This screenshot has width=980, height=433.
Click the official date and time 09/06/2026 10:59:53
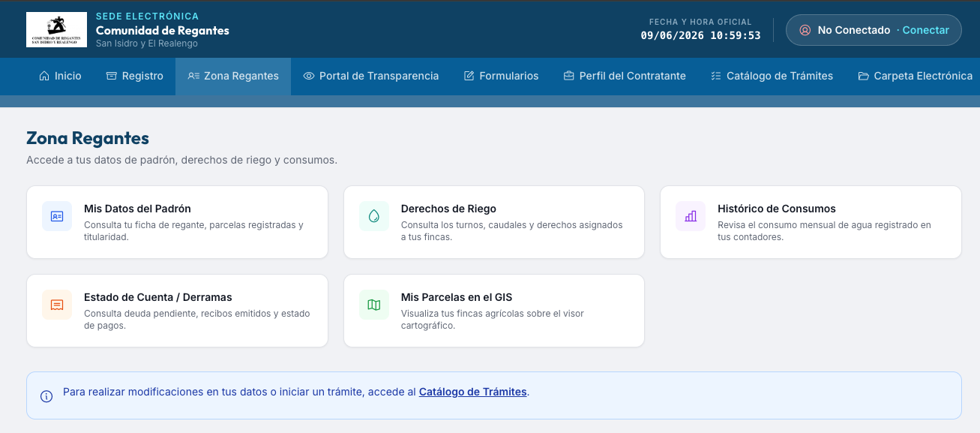(701, 35)
